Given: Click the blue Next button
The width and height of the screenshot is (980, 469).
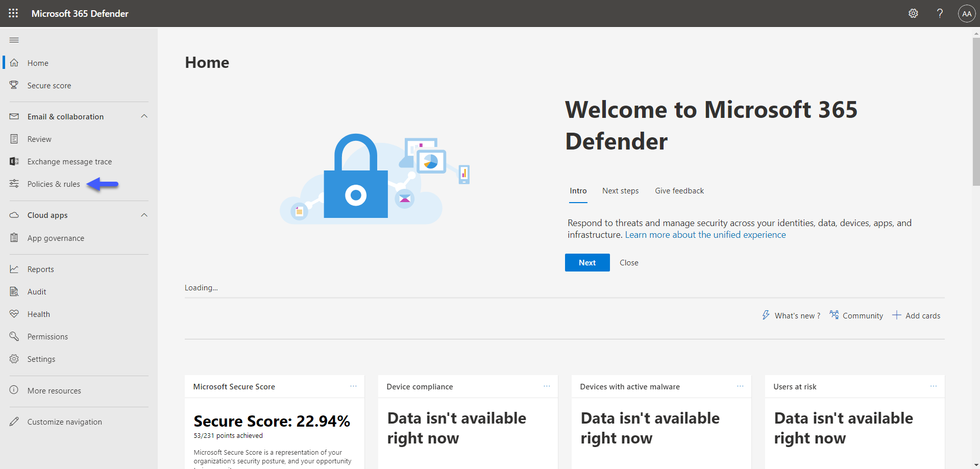Looking at the screenshot, I should [587, 262].
